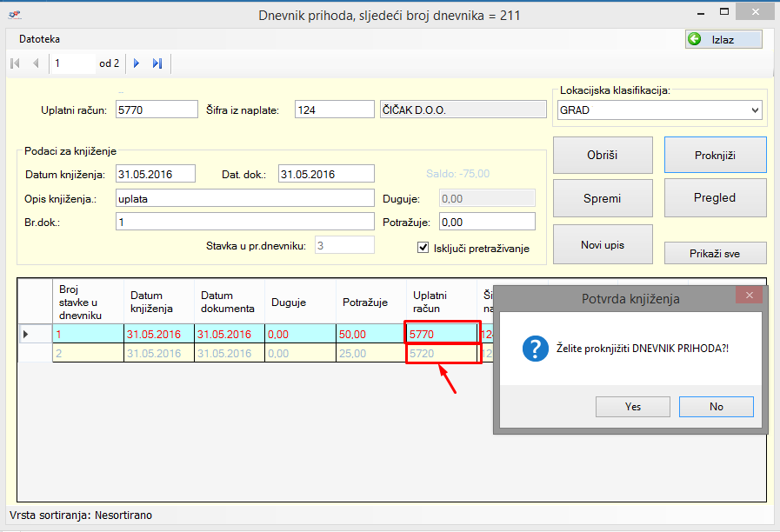This screenshot has width=780, height=532.
Task: Focus the Opis knjiženja text field
Action: coord(244,198)
